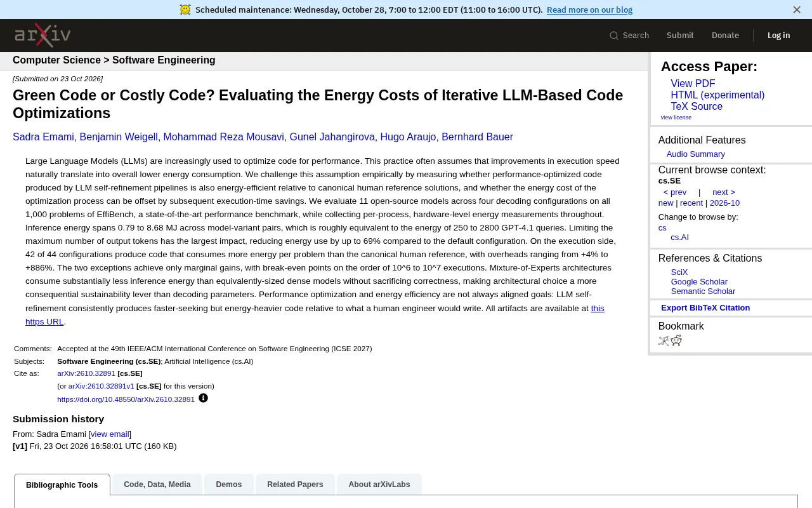Open About arXivLabs tab
This screenshot has height=508, width=812.
coord(379,485)
